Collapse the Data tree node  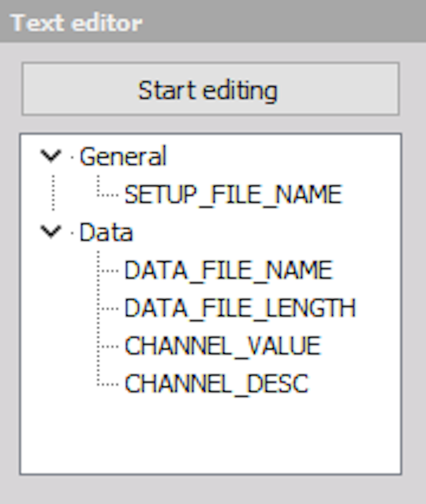[x=51, y=232]
